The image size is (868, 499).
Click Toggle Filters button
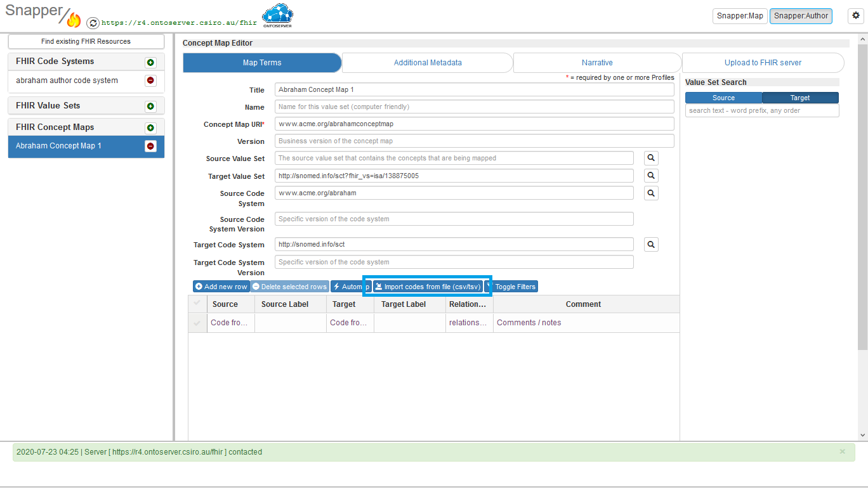click(511, 287)
